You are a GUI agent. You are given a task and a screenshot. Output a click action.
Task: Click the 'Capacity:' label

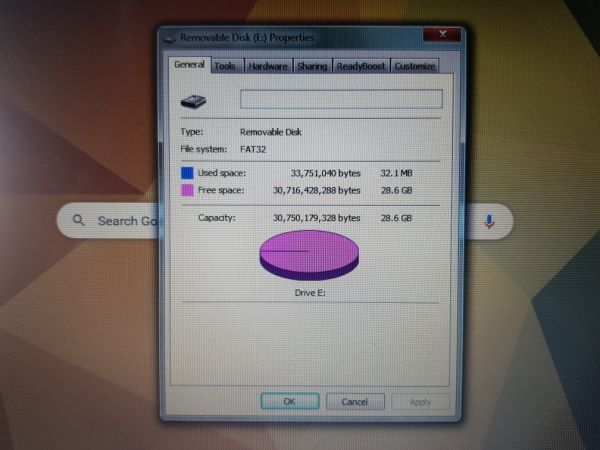(217, 218)
